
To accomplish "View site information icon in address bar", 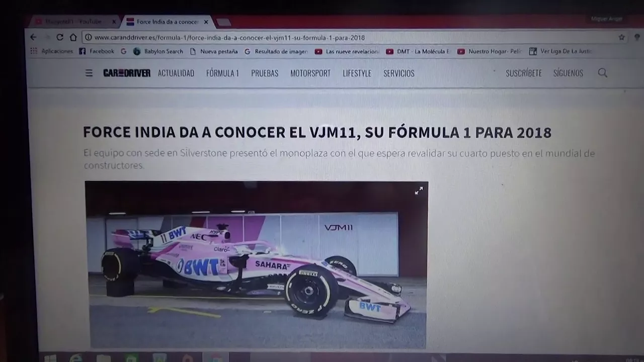I will coord(88,37).
